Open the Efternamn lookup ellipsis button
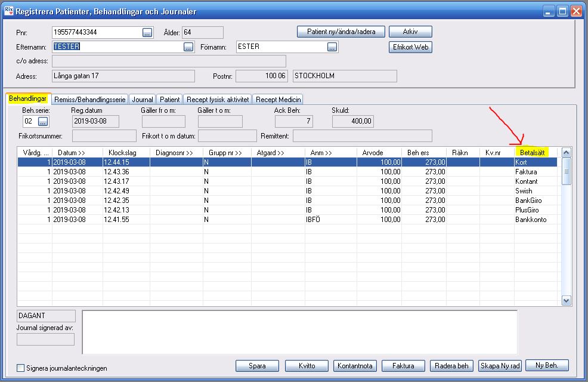This screenshot has width=588, height=382. 188,47
